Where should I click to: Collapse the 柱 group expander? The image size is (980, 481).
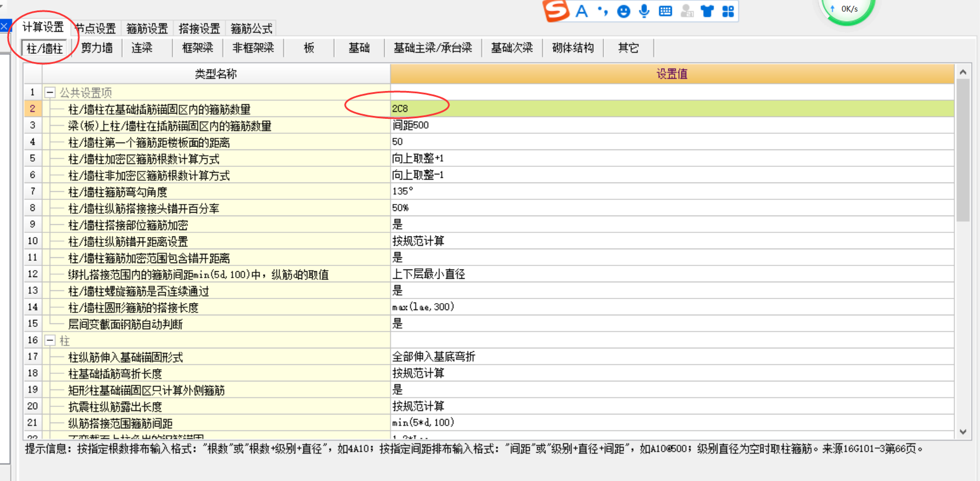(x=50, y=341)
